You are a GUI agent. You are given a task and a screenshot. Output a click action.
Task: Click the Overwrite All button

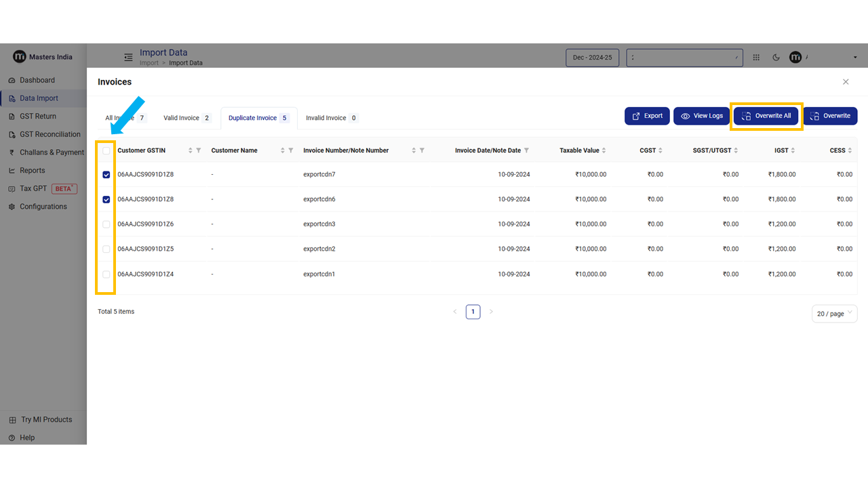point(766,116)
